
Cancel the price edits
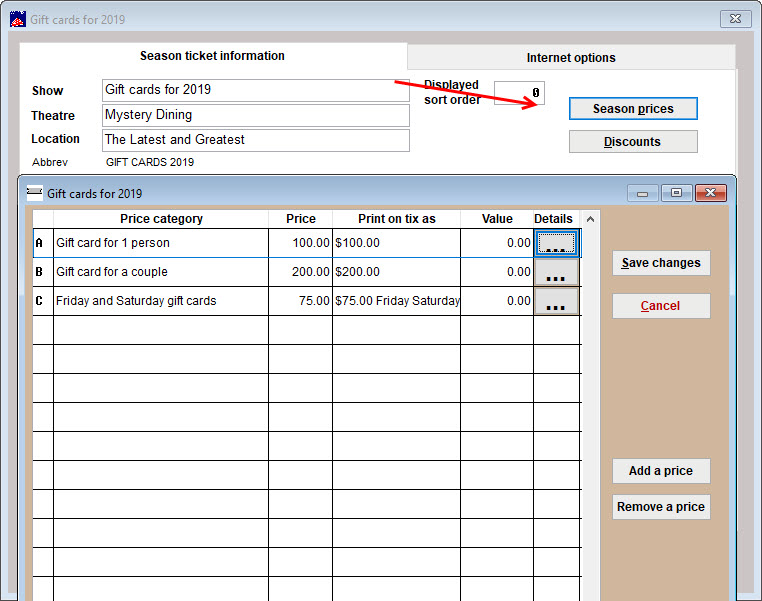[x=661, y=306]
